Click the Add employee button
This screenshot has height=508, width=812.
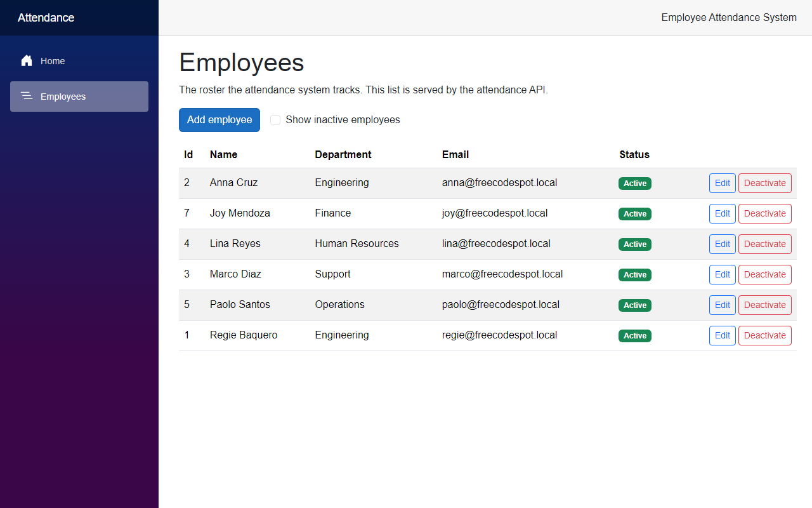click(219, 120)
